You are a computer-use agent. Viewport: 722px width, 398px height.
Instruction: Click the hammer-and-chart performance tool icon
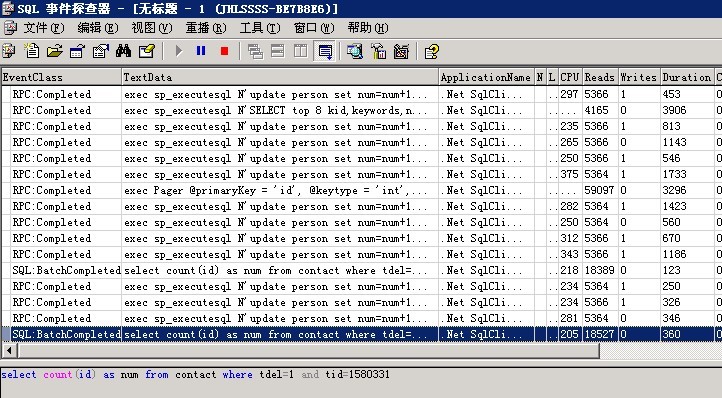(x=378, y=51)
